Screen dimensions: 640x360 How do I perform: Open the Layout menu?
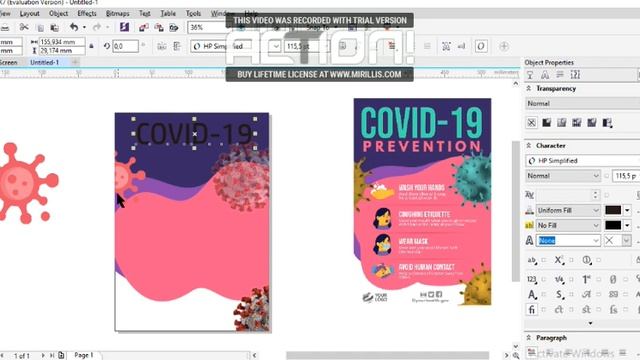[29, 13]
